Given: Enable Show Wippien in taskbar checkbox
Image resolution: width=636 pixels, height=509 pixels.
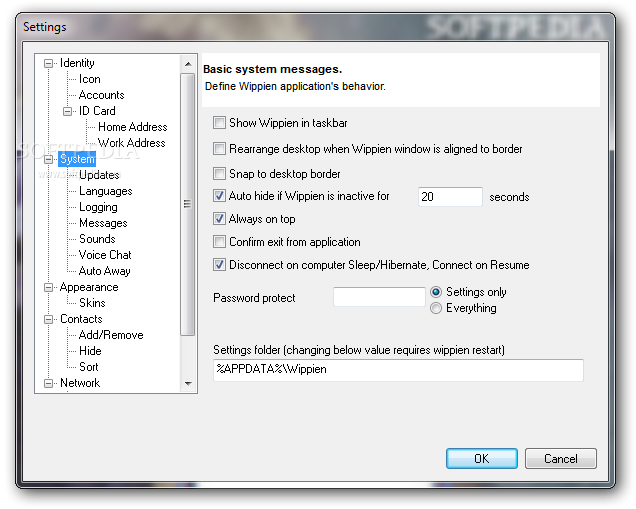Looking at the screenshot, I should point(219,123).
